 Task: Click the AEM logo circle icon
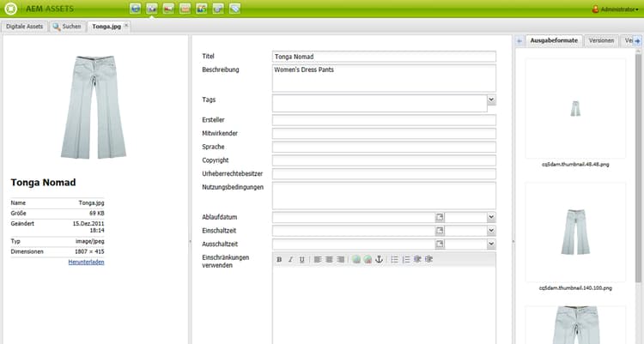pyautogui.click(x=10, y=9)
